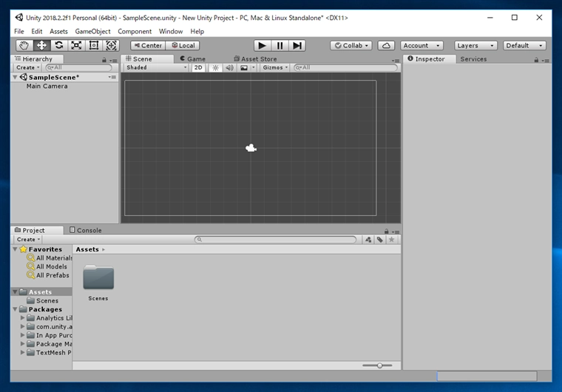Click the Hierarchy search field

pos(79,67)
